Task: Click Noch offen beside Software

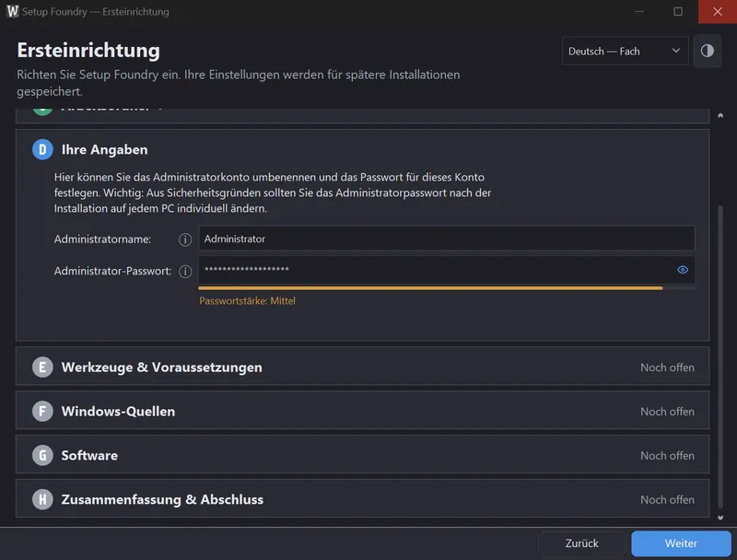Action: point(667,456)
